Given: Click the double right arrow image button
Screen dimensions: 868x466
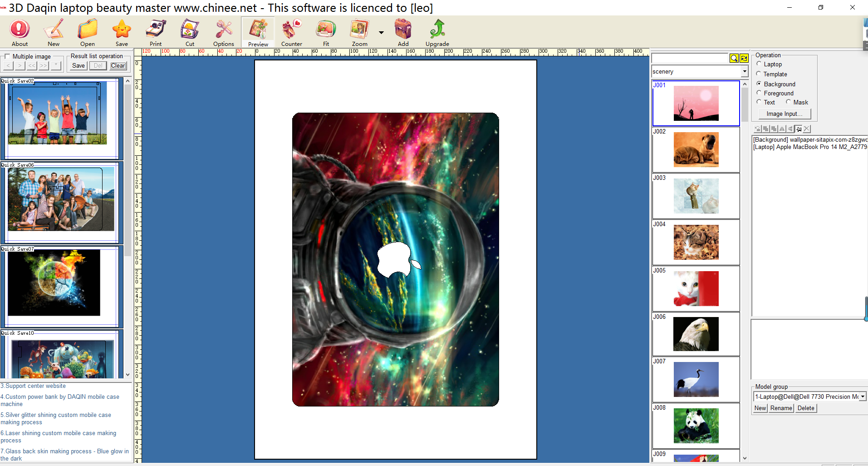Looking at the screenshot, I should (44, 65).
